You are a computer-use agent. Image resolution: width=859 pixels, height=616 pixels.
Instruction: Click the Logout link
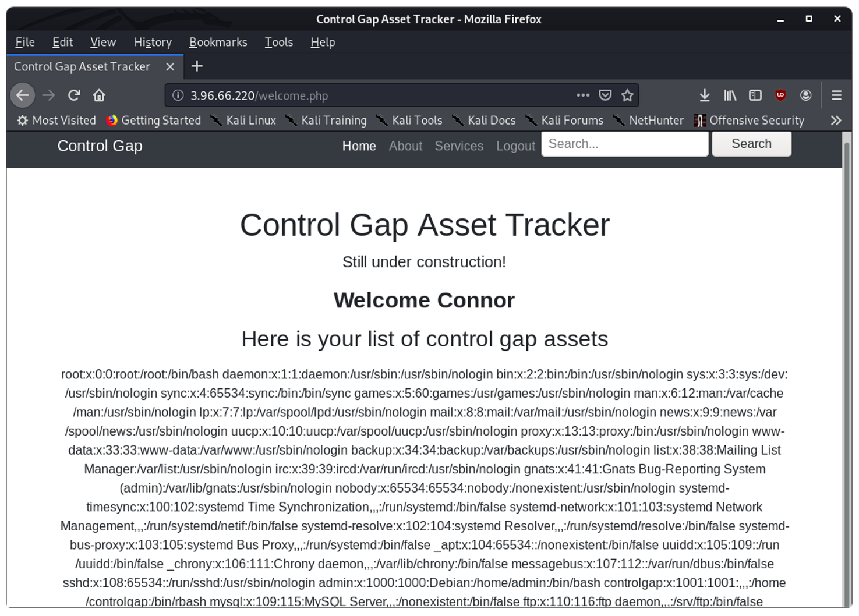(x=515, y=146)
